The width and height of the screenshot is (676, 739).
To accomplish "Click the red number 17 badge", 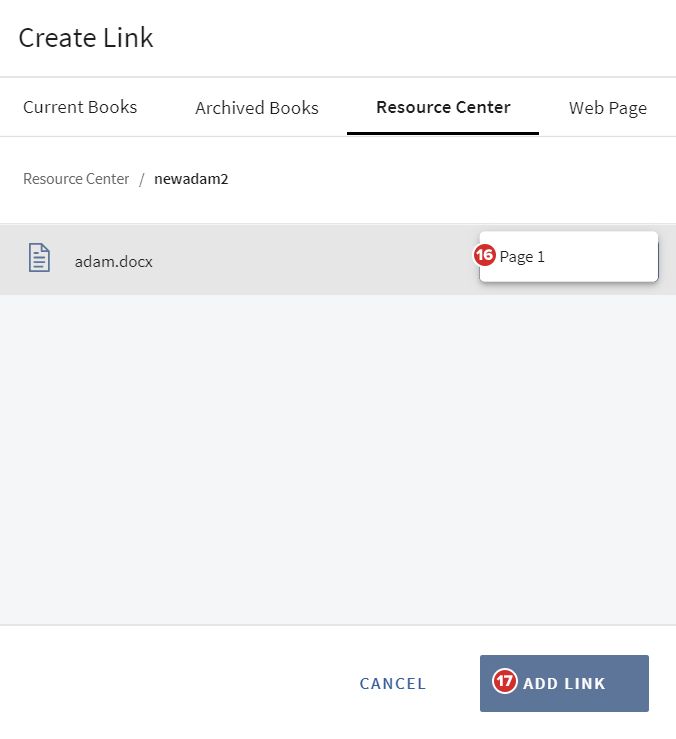I will [505, 683].
